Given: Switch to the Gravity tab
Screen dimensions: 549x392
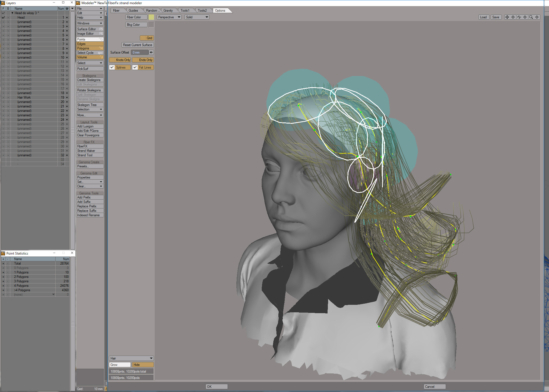Looking at the screenshot, I should 168,11.
